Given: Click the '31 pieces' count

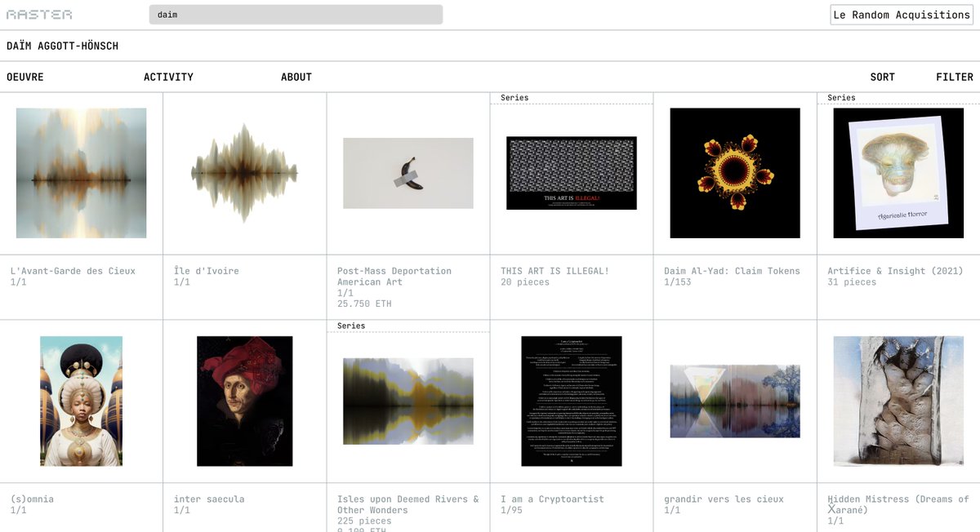Looking at the screenshot, I should 852,282.
